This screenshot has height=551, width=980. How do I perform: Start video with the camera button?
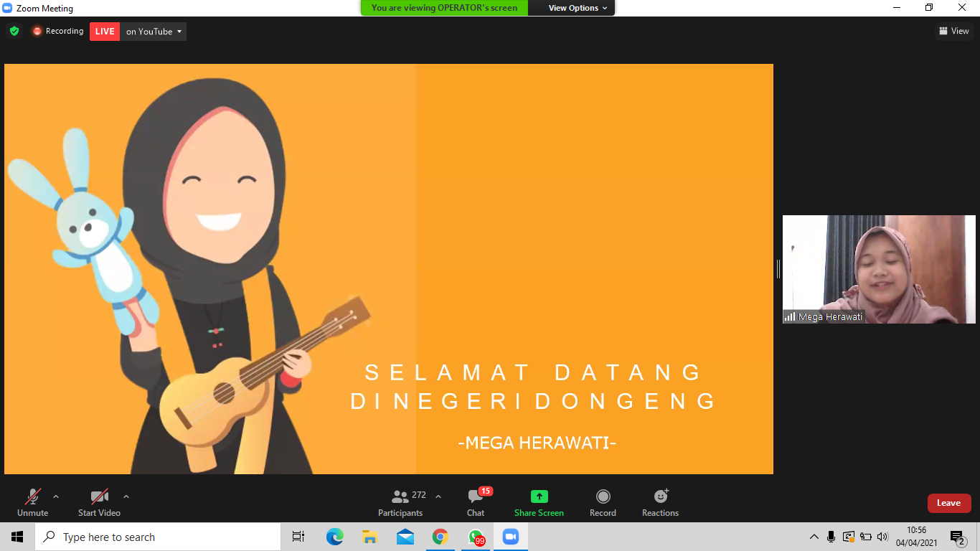[x=99, y=502]
